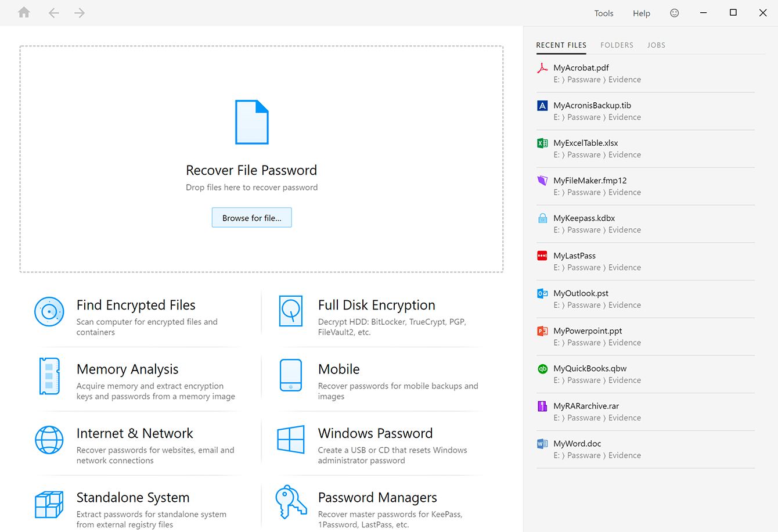Go back using the left arrow
The height and width of the screenshot is (532, 778).
click(x=54, y=13)
